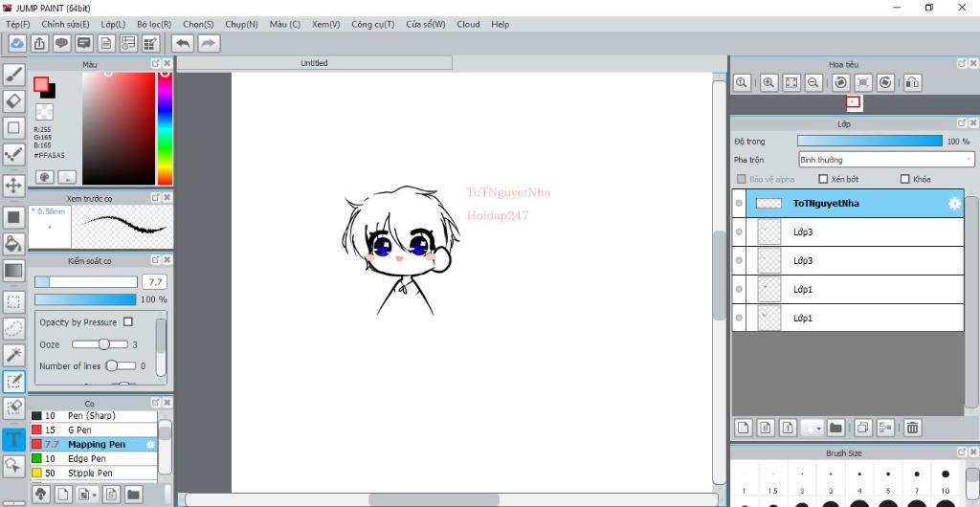Pick the Gradient tool

coord(13,271)
